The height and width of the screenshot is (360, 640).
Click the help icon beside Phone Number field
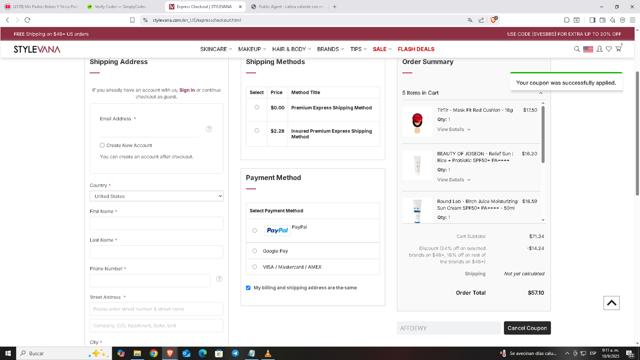(x=219, y=279)
